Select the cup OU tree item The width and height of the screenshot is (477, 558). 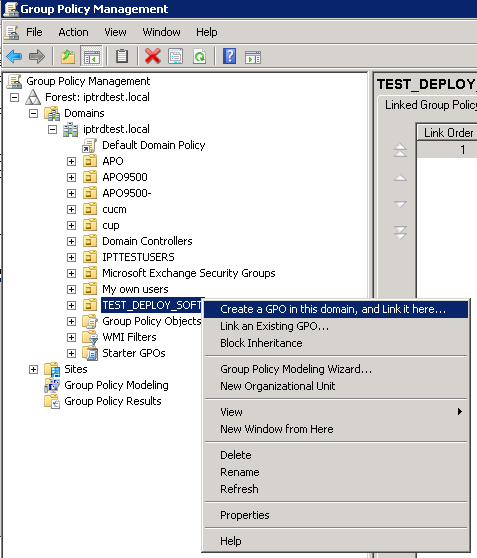(111, 225)
